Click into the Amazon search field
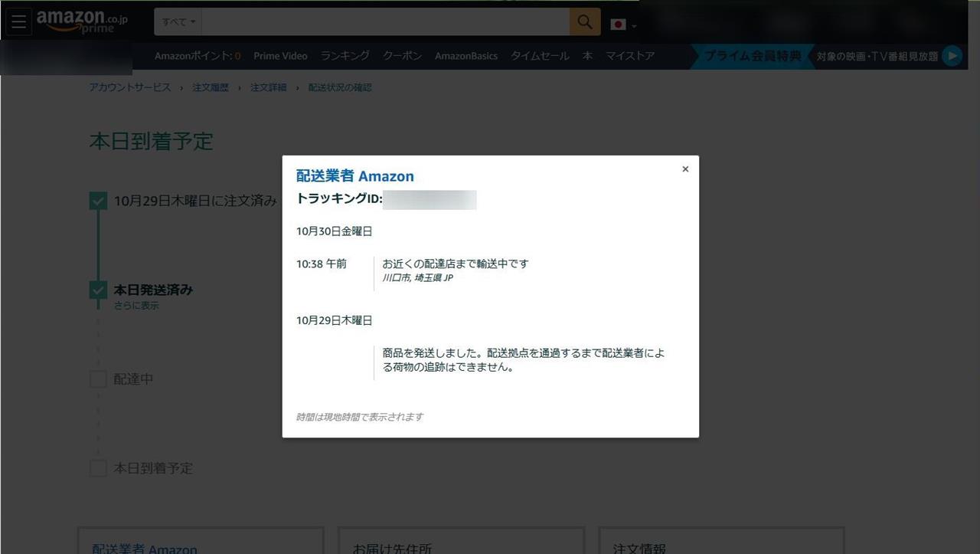This screenshot has width=980, height=554. click(x=387, y=22)
